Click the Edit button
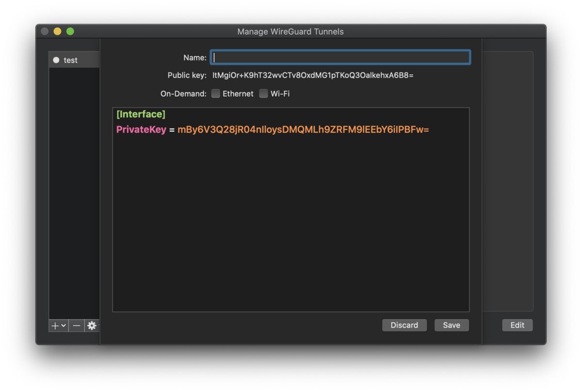This screenshot has height=392, width=582. pyautogui.click(x=517, y=325)
